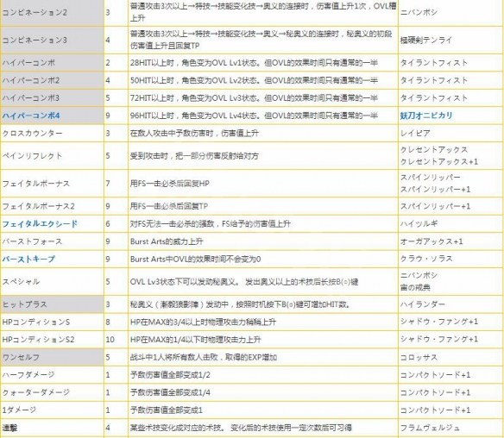Viewport: 504px width, 438px height.
Task: Click the フラムヴェルジュ weapon cell
Action: tap(451, 428)
